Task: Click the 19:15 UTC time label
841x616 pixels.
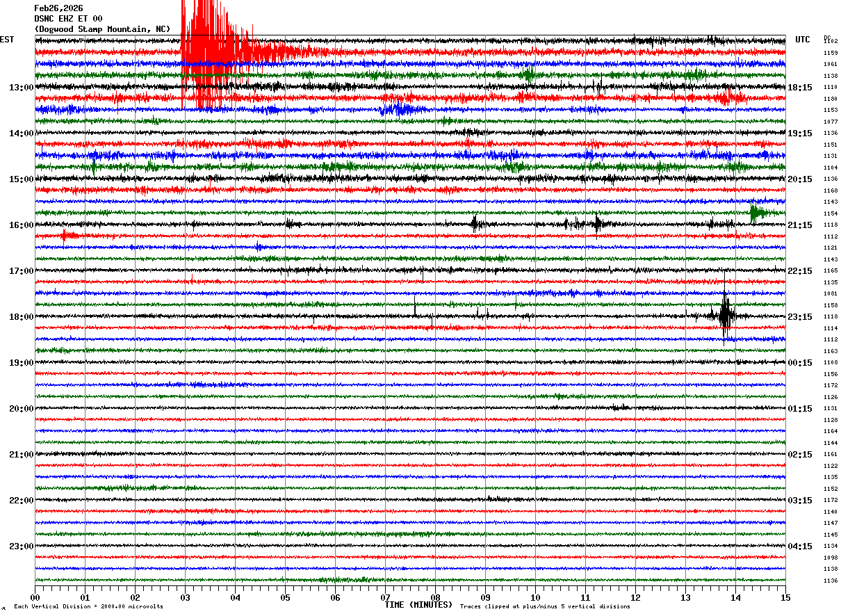Action: coord(800,133)
